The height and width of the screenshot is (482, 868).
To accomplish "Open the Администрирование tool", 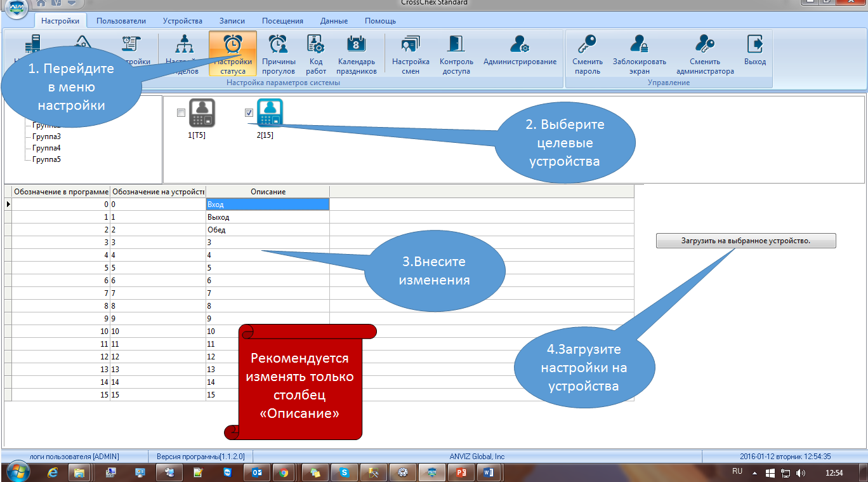I will pyautogui.click(x=520, y=50).
